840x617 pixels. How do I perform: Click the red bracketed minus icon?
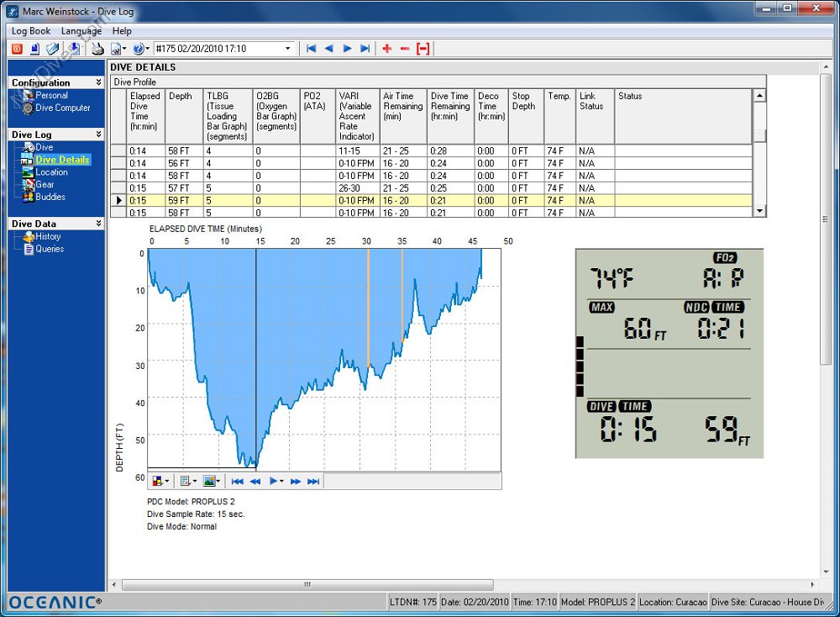click(423, 49)
